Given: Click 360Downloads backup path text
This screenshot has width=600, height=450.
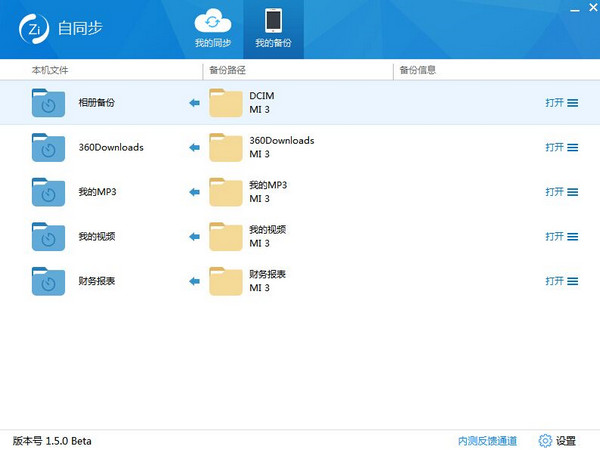Looking at the screenshot, I should point(282,140).
